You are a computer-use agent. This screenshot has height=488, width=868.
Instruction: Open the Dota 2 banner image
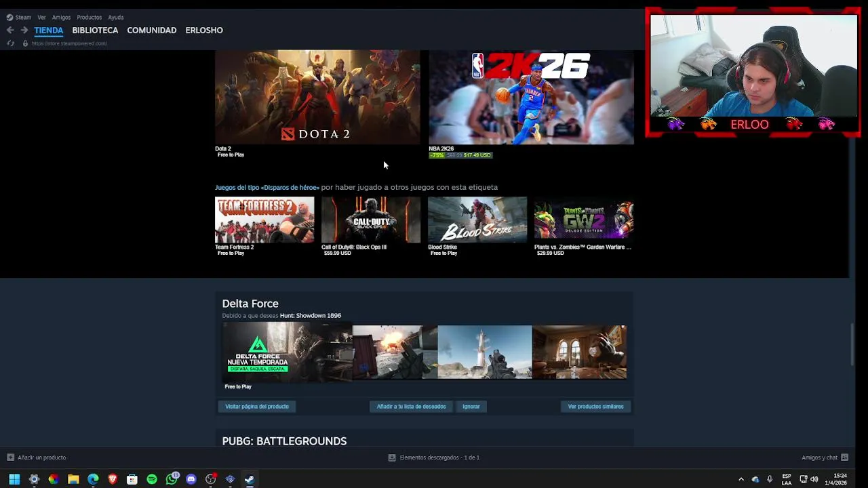(317, 97)
